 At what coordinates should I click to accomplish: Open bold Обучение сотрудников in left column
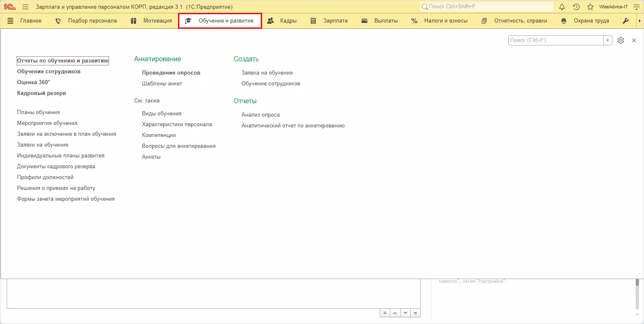(49, 72)
